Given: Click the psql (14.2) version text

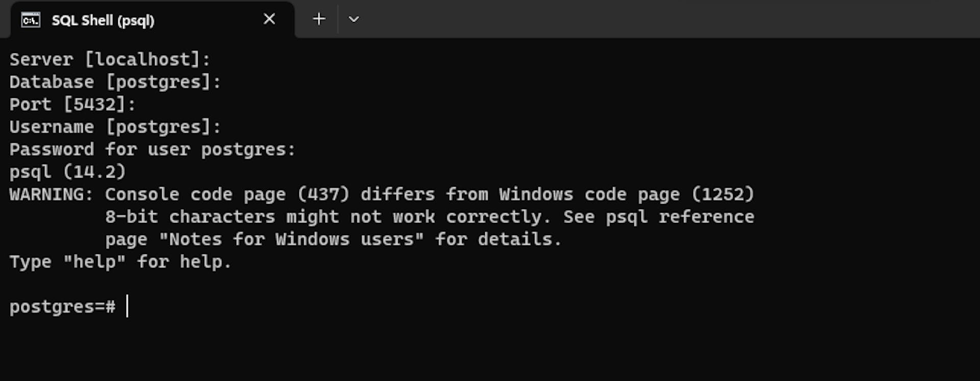Looking at the screenshot, I should pos(67,172).
